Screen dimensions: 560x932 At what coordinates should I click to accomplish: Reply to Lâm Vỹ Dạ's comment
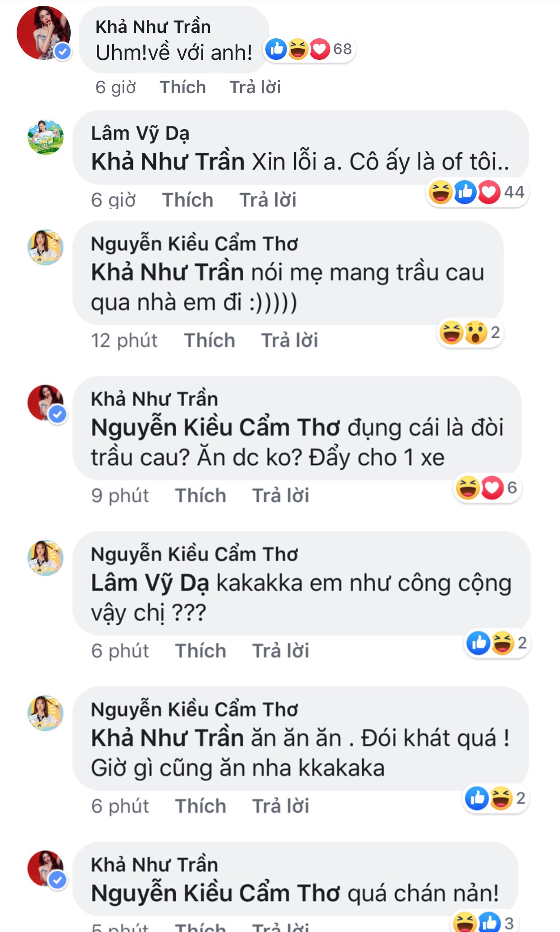pos(268,200)
